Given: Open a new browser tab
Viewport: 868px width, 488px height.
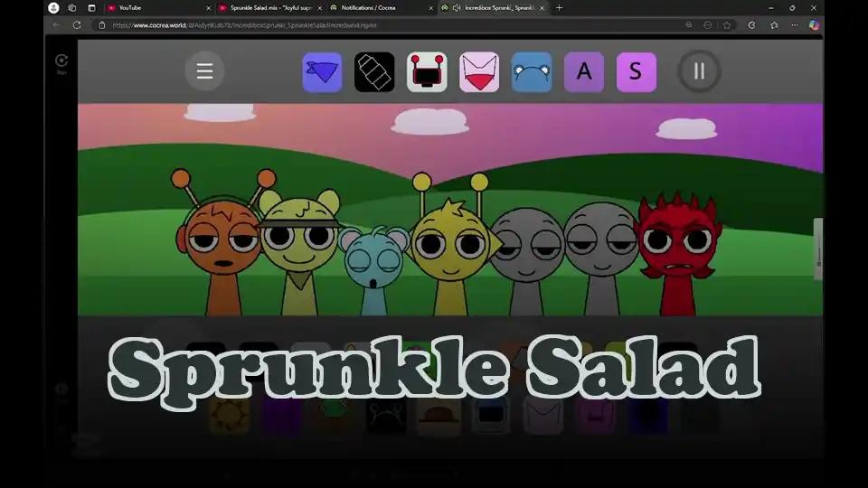Looking at the screenshot, I should [559, 8].
